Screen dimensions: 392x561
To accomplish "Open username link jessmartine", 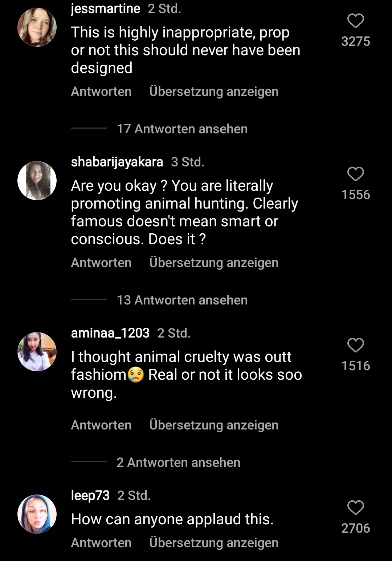I will pos(105,8).
